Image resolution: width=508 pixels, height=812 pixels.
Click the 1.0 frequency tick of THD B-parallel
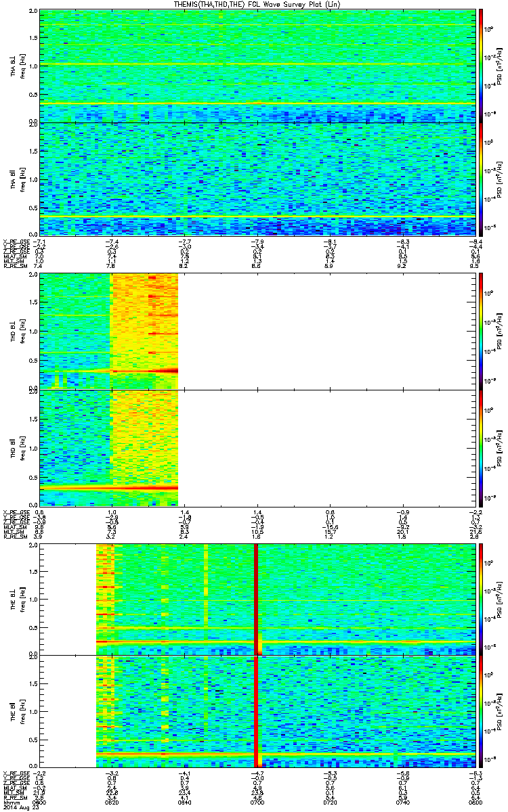pos(34,447)
